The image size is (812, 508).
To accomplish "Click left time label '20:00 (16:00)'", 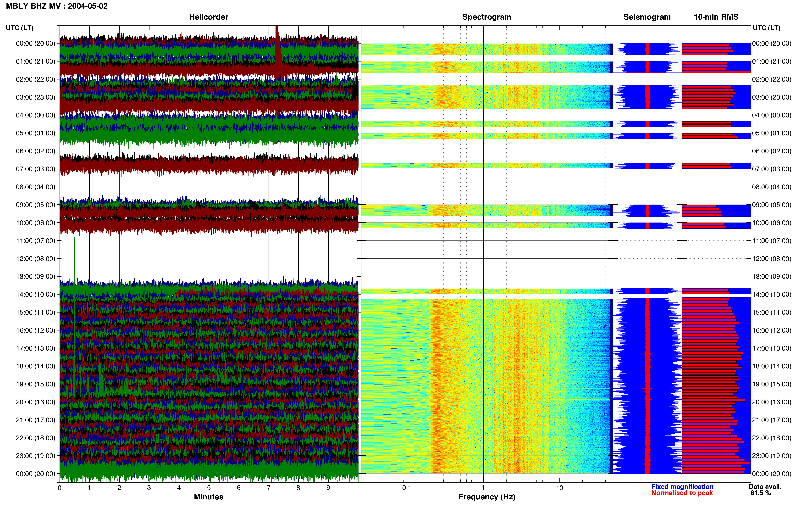I will [x=36, y=402].
